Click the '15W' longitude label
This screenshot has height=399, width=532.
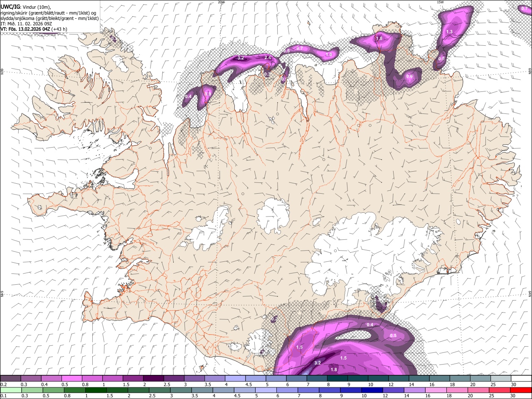(440, 2)
